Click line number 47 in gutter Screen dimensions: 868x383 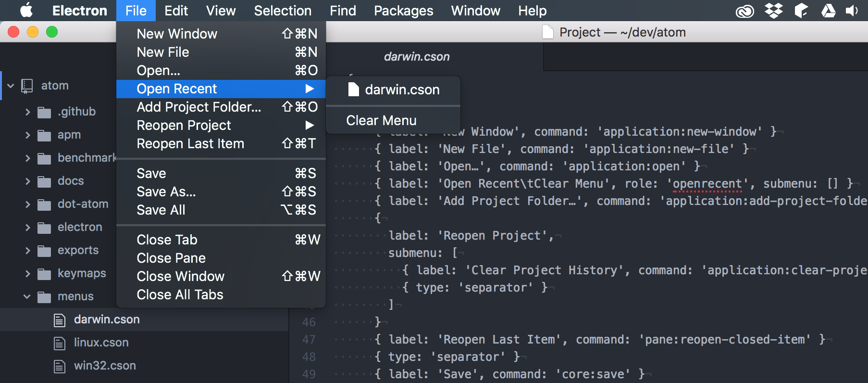pyautogui.click(x=309, y=340)
